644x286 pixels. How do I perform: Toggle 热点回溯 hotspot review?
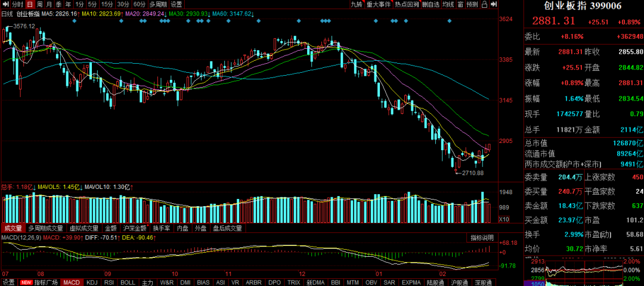407,5
